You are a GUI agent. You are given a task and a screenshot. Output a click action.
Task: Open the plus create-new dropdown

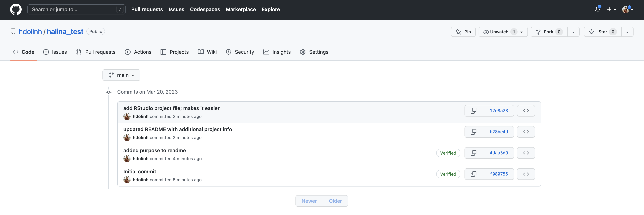point(611,10)
